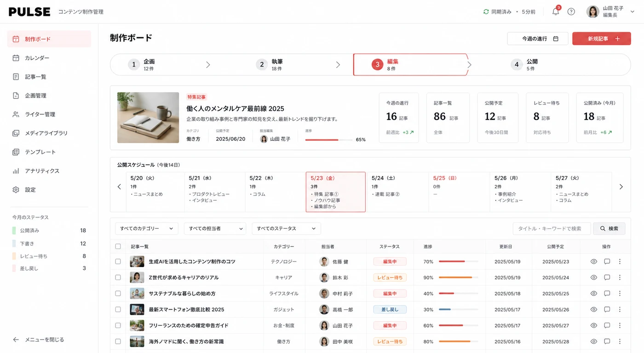Open article title 働く人のメンタルケア最前線 2025
Viewport: 644px width, 353px height.
pos(235,109)
